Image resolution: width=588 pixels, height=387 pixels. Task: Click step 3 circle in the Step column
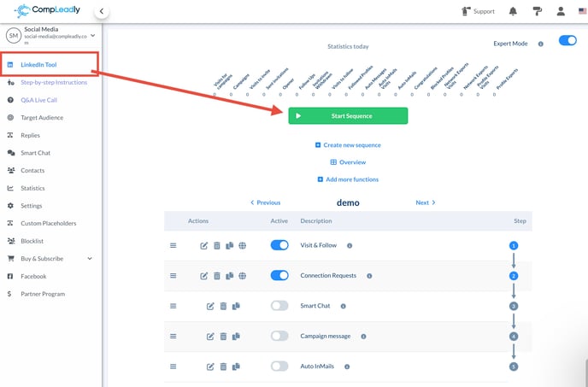pos(514,306)
